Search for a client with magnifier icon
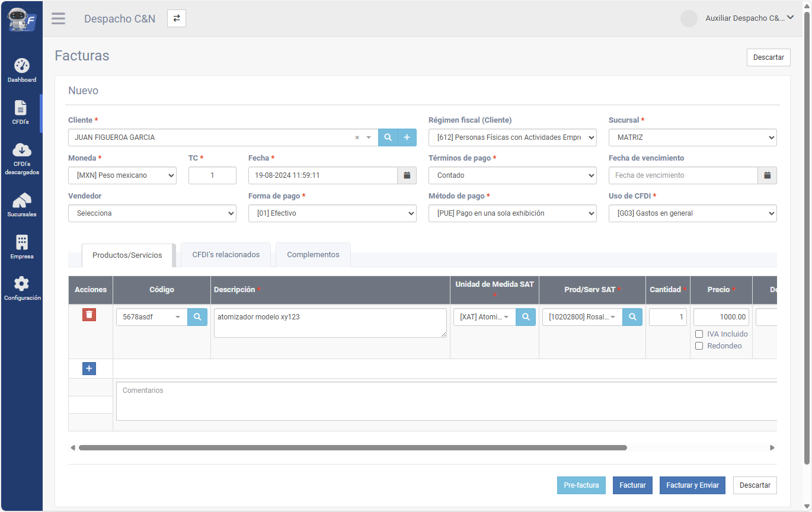The width and height of the screenshot is (812, 512). [x=388, y=137]
